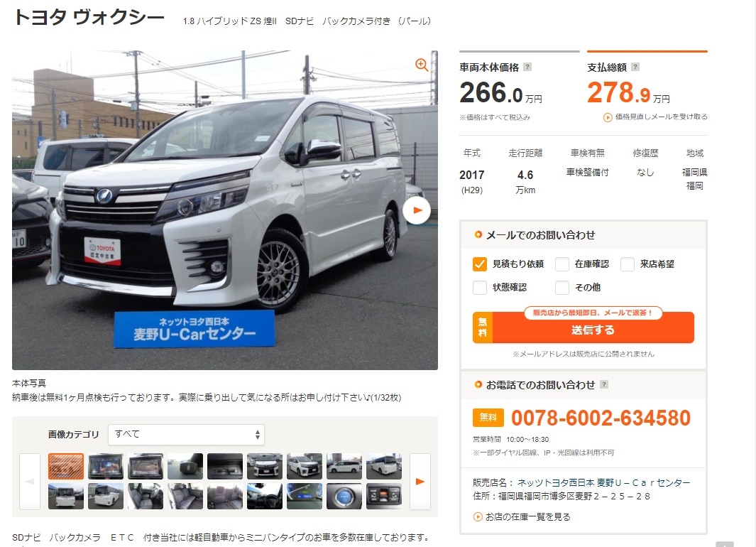Open help icon beside 車両本体価格
The width and height of the screenshot is (756, 547).
click(527, 67)
